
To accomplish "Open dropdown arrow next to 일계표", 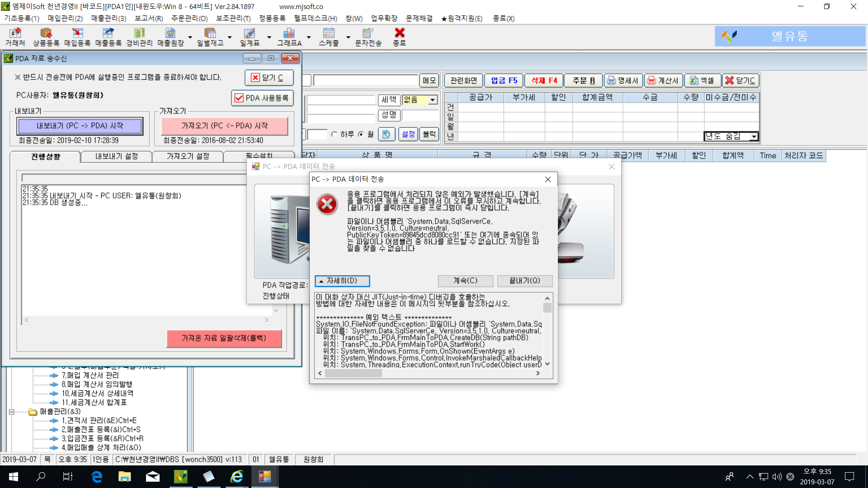I will [x=269, y=38].
